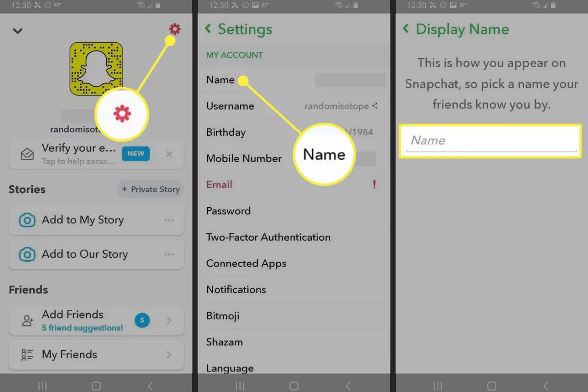
Task: Open the Password setting
Action: click(294, 211)
